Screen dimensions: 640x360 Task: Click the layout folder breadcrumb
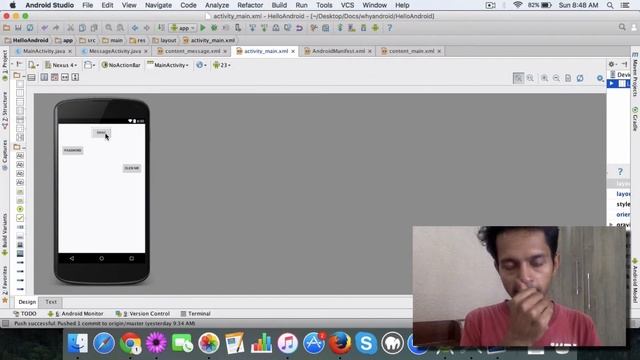[x=164, y=40]
